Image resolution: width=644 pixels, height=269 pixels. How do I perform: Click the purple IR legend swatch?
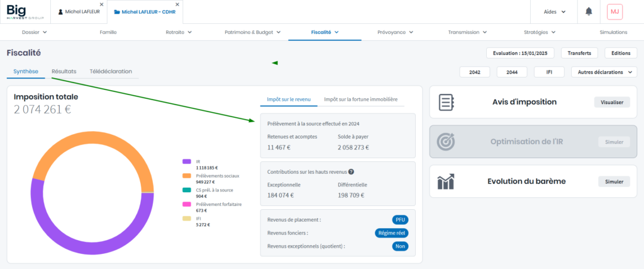pyautogui.click(x=187, y=162)
